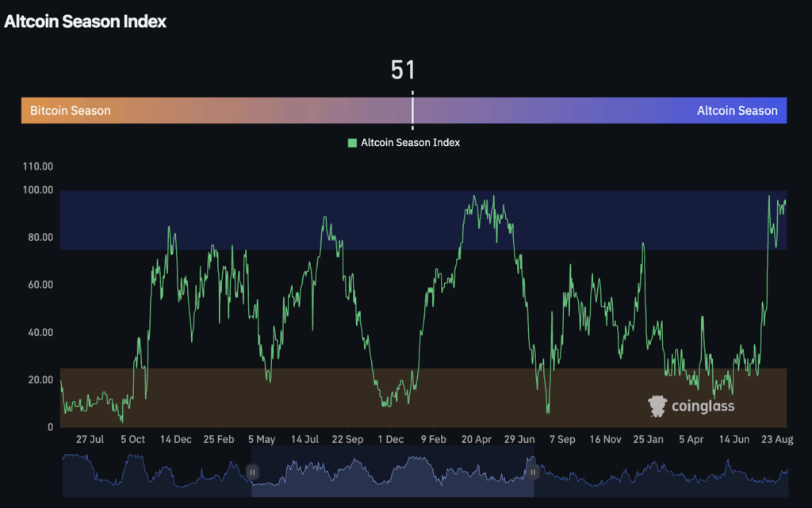The height and width of the screenshot is (508, 812).
Task: Click the 20.00 y-axis value label
Action: click(x=38, y=380)
